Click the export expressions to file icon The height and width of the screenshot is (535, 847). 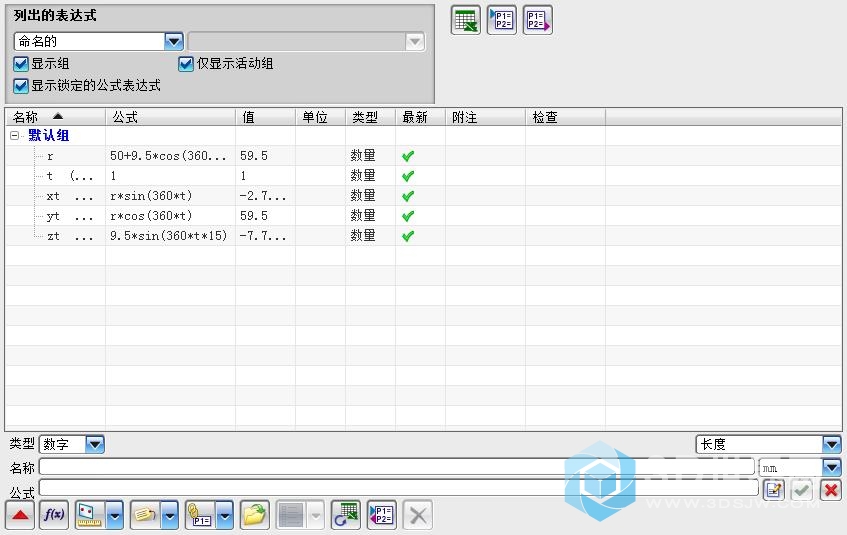[x=537, y=21]
